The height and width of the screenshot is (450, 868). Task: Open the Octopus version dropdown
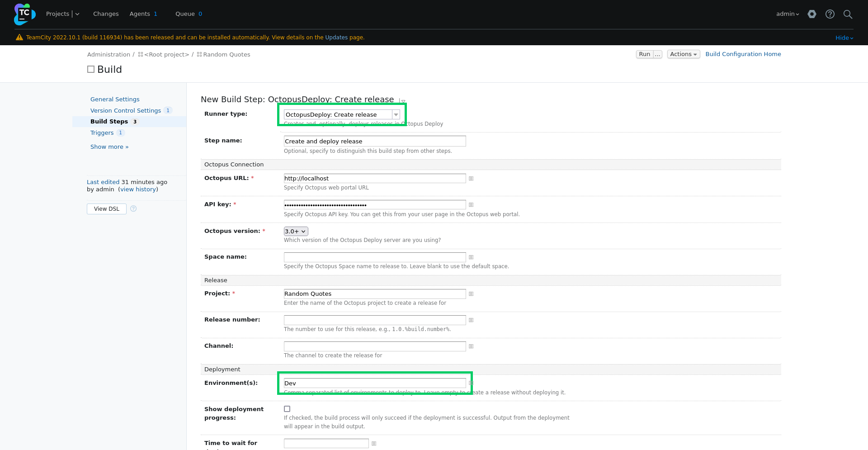[x=296, y=232]
